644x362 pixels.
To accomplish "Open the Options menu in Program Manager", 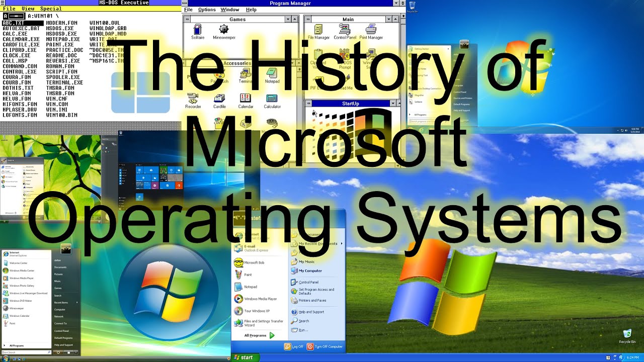I will (x=207, y=10).
